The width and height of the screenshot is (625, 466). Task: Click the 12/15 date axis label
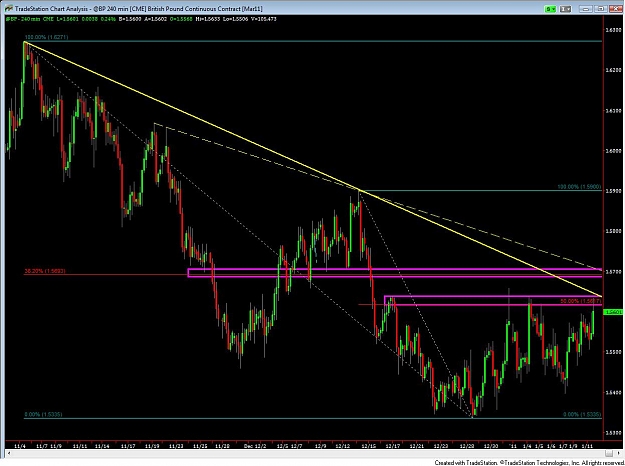[x=369, y=445]
